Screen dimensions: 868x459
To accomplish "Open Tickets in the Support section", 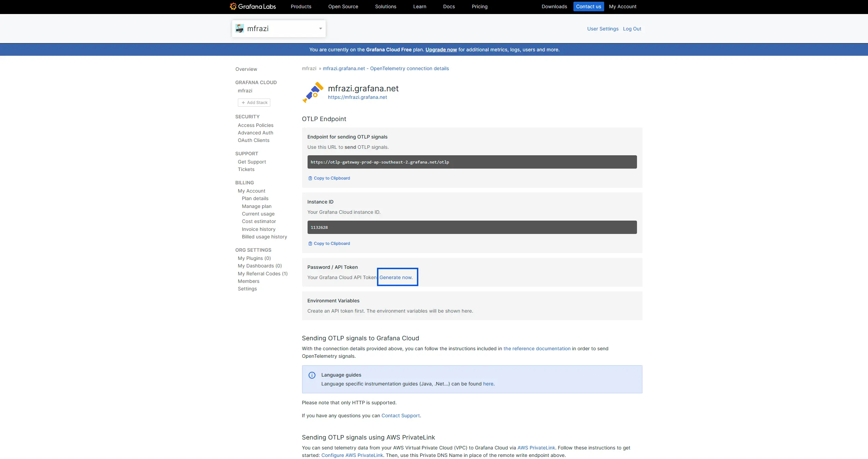I will [246, 169].
